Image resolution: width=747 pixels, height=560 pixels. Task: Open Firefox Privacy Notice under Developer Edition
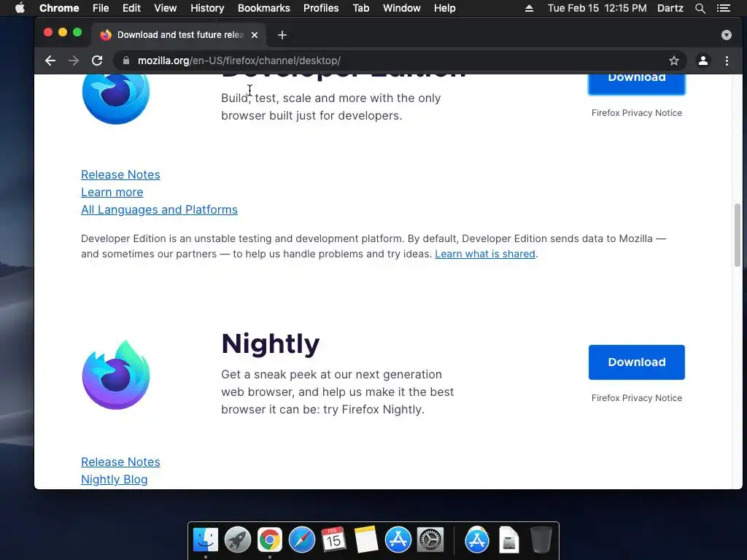[636, 113]
